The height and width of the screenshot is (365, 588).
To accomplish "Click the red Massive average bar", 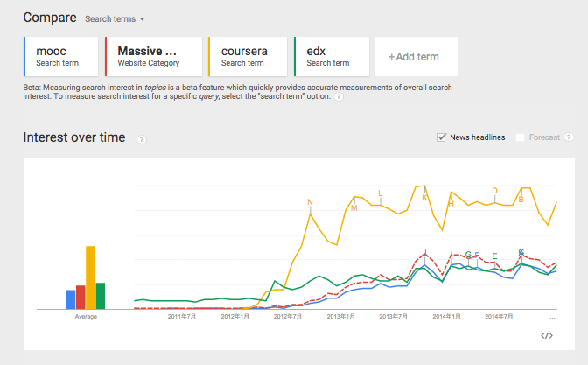I will click(x=80, y=298).
